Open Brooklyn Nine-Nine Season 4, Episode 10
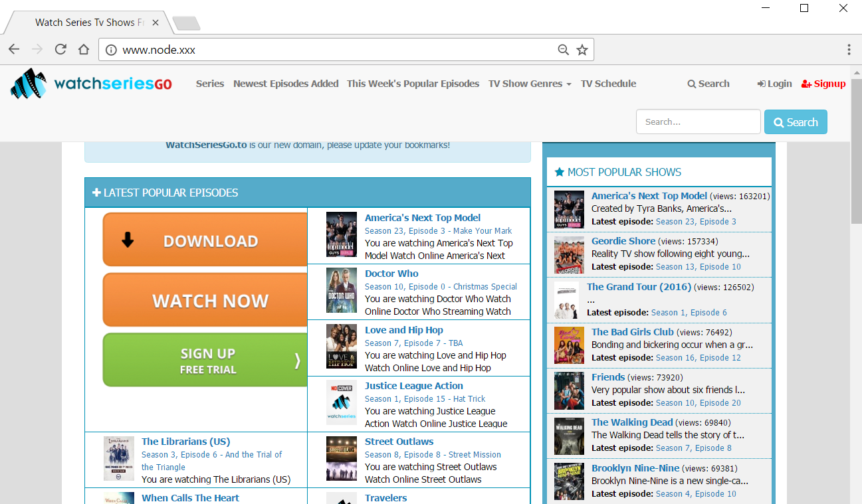Viewport: 862px width, 504px height. coord(696,493)
